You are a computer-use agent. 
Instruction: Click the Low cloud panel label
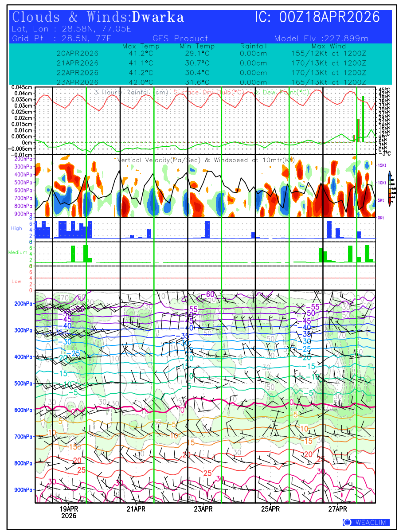(x=16, y=282)
